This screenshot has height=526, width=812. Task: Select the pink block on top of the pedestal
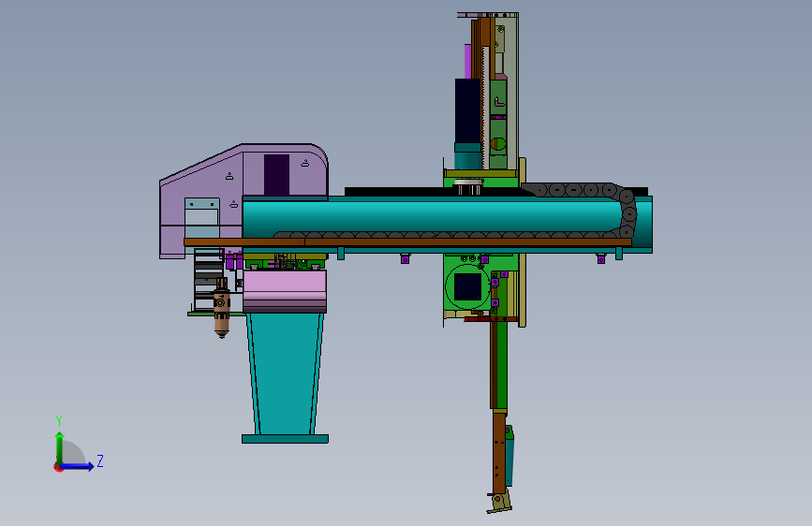pos(285,291)
